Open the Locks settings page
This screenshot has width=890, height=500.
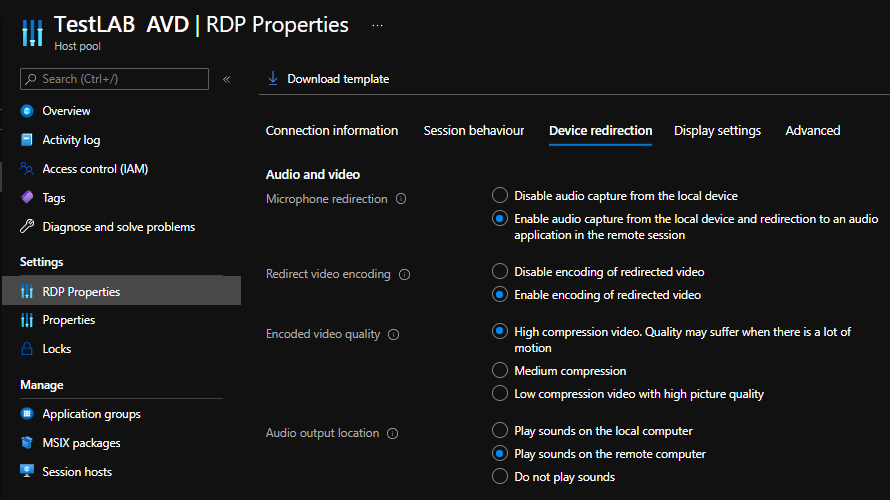click(57, 348)
